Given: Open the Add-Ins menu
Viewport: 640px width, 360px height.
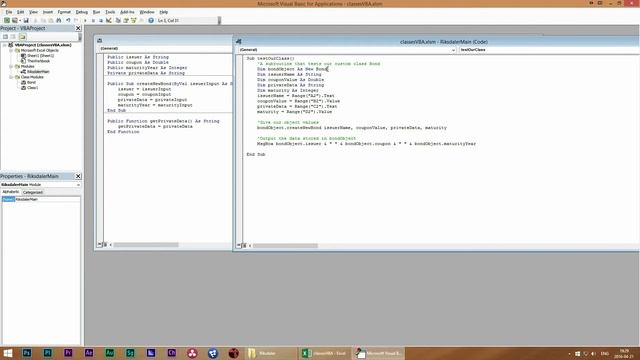Looking at the screenshot, I should (x=127, y=12).
